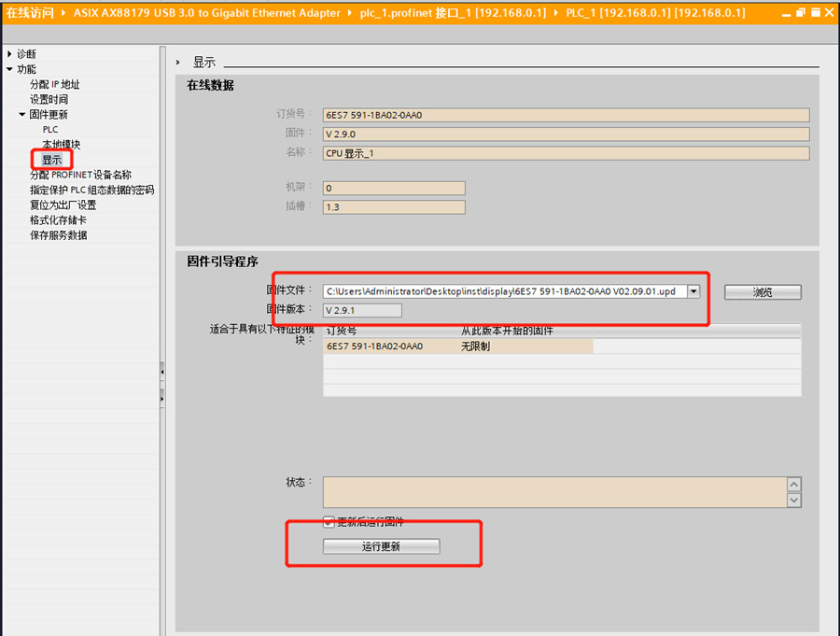Select 保存服务数据 in the tree

coord(58,234)
